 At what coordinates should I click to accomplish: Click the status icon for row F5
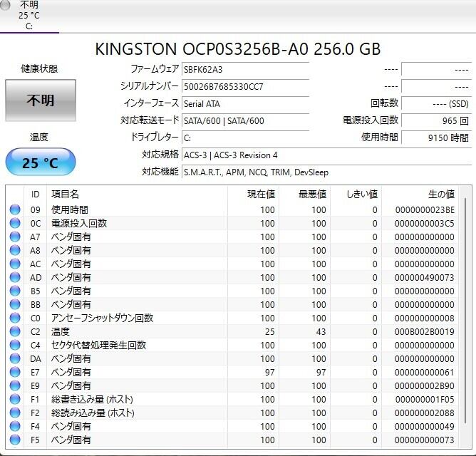[x=15, y=440]
